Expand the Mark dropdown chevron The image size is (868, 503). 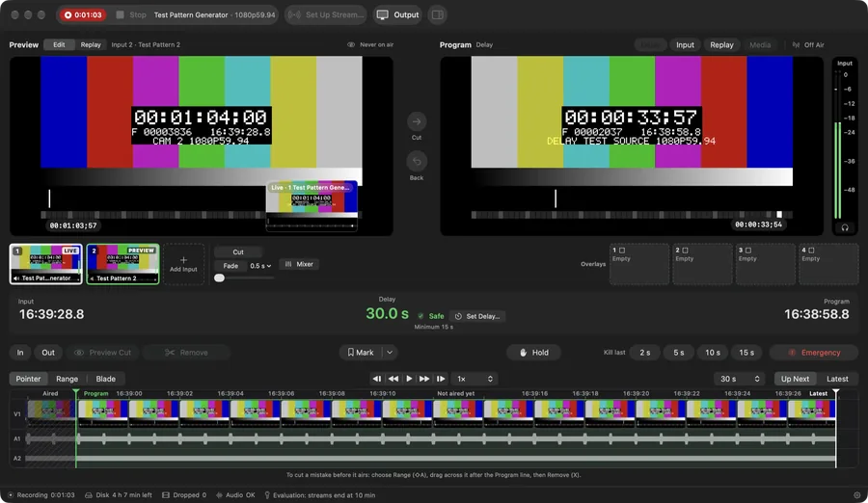[390, 353]
